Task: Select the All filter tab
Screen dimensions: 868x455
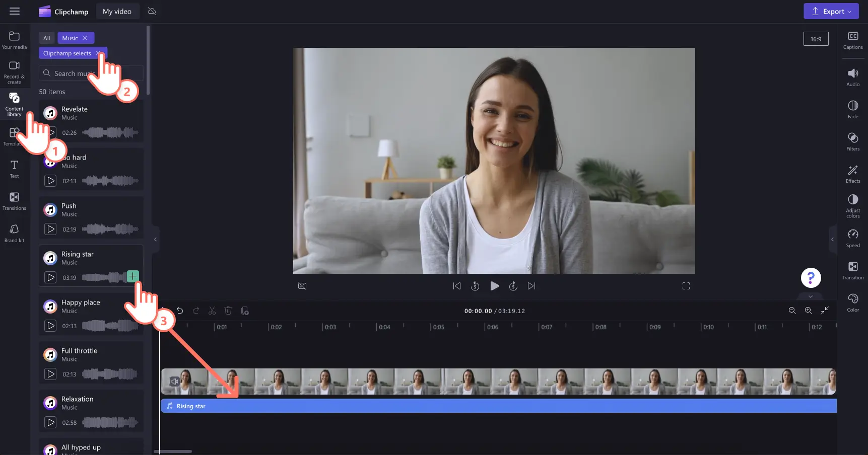Action: (x=46, y=38)
